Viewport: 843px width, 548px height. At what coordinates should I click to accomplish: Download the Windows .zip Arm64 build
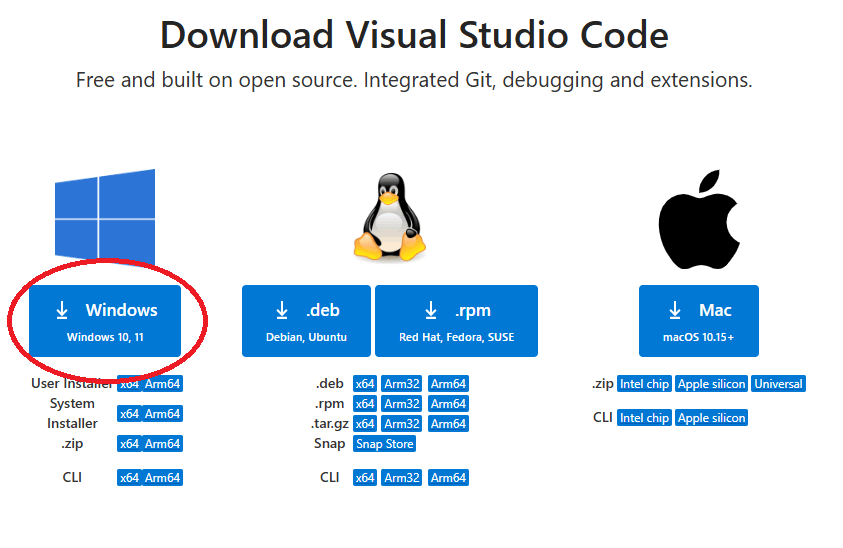[x=162, y=444]
